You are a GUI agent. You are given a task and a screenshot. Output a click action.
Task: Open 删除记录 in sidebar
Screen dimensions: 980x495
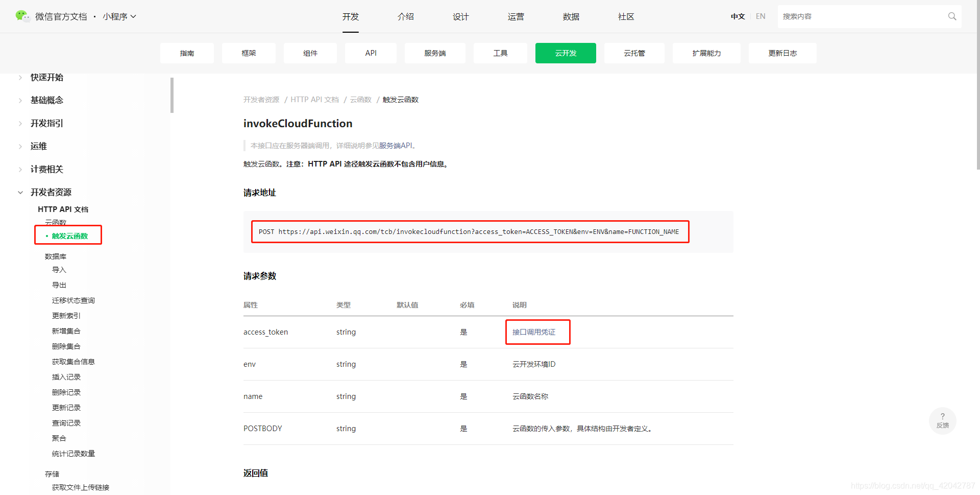[66, 392]
